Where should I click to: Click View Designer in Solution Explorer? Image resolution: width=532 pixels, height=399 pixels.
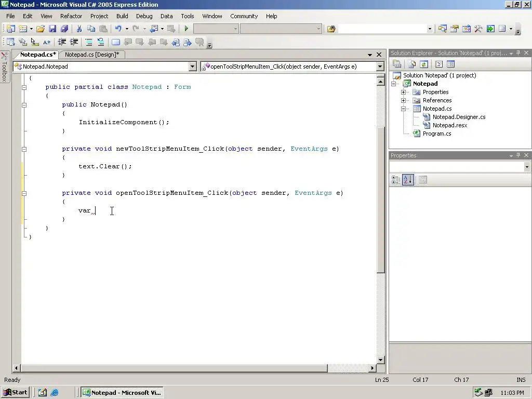[x=450, y=64]
